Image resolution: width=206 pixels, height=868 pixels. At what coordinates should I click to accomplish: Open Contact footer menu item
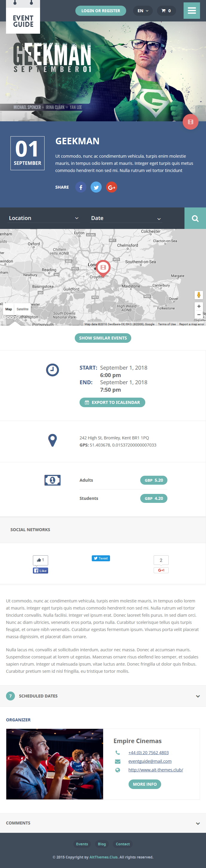123,844
